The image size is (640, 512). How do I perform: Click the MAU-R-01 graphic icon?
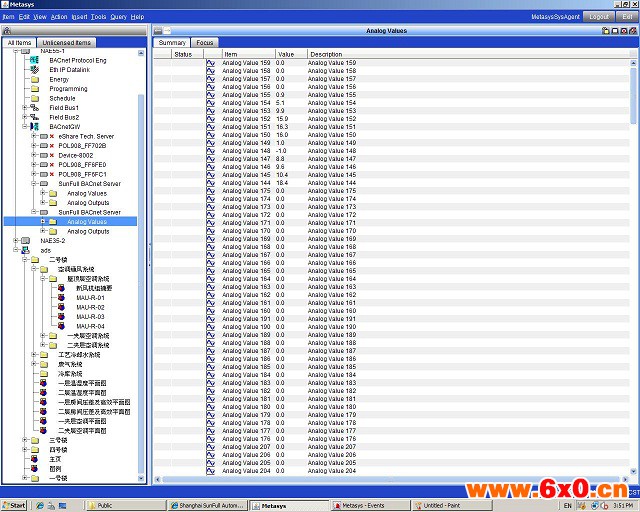(61, 298)
